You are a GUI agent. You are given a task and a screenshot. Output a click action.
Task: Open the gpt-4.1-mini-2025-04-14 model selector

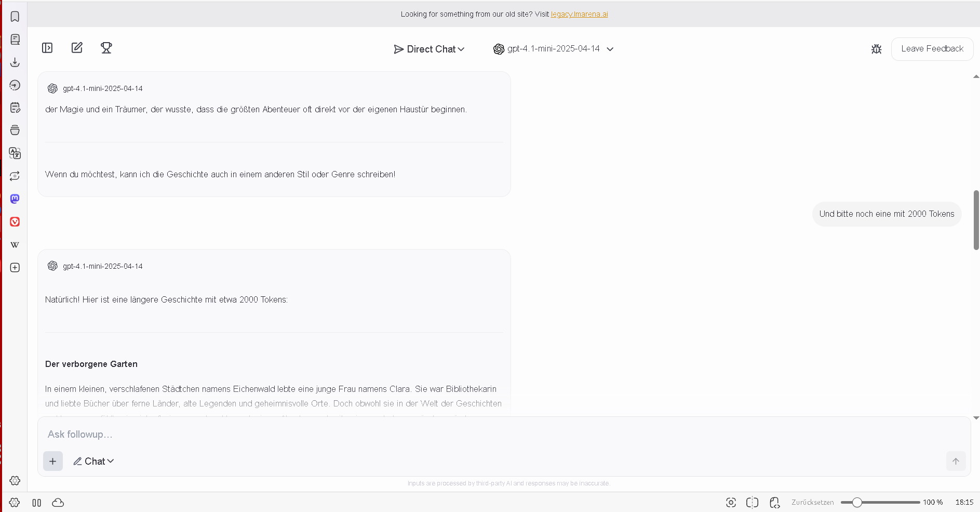click(554, 49)
